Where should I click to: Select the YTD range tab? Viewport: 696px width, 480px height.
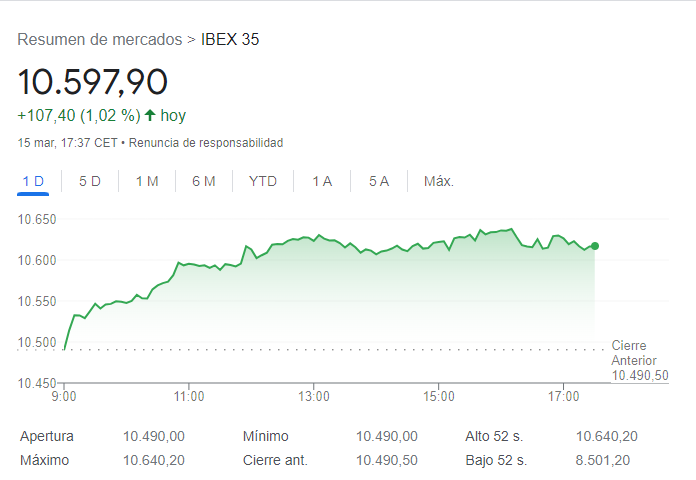click(x=263, y=181)
